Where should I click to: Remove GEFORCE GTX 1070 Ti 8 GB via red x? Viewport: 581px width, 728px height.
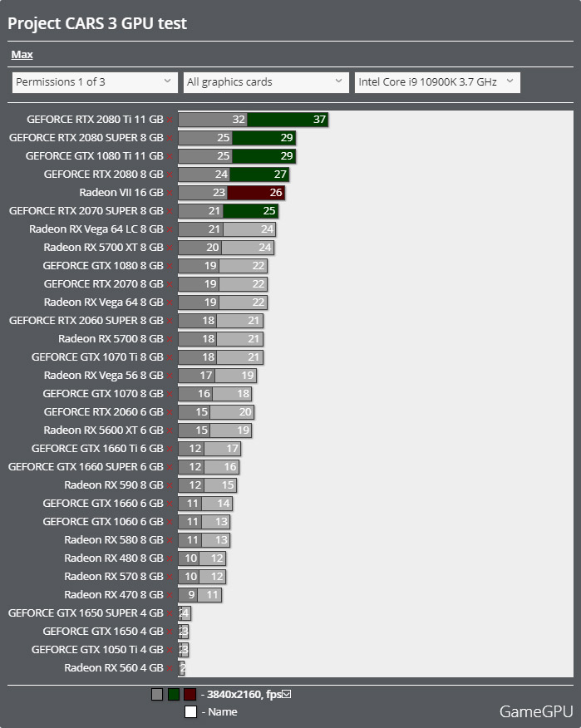170,357
